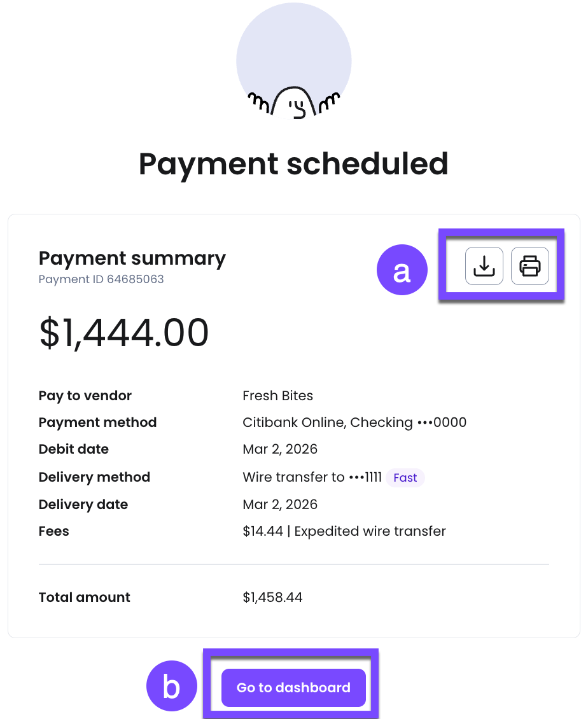Click the Citibank Online Checking payment method
Viewport: 588px width, 719px height.
point(354,422)
